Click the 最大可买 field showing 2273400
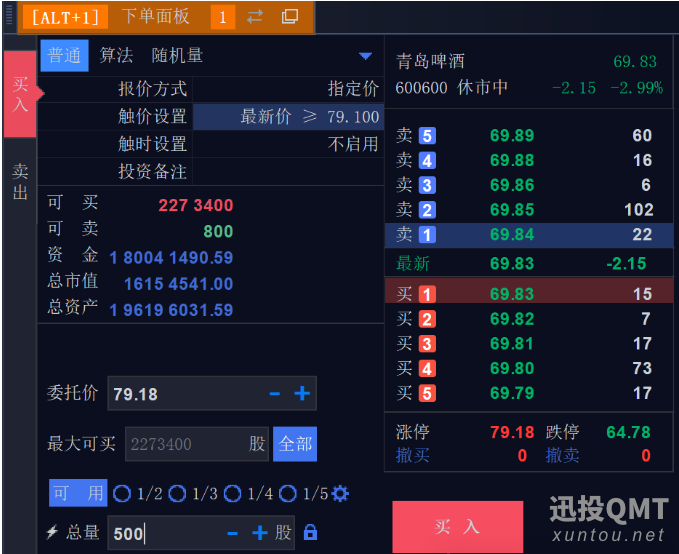The image size is (679, 554). coord(197,444)
